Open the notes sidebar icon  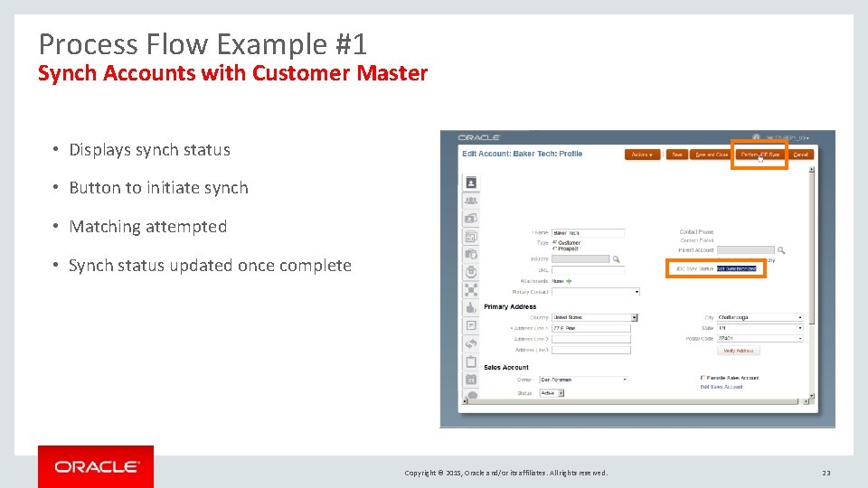tap(471, 326)
